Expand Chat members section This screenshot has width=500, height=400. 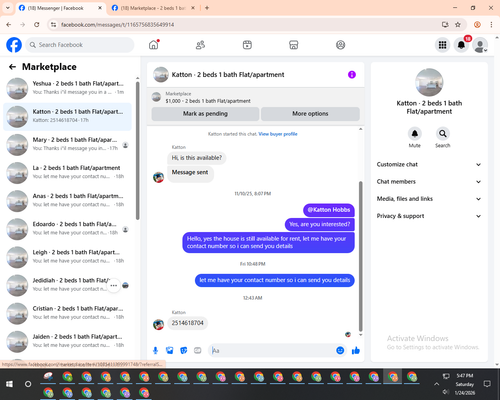coord(429,182)
